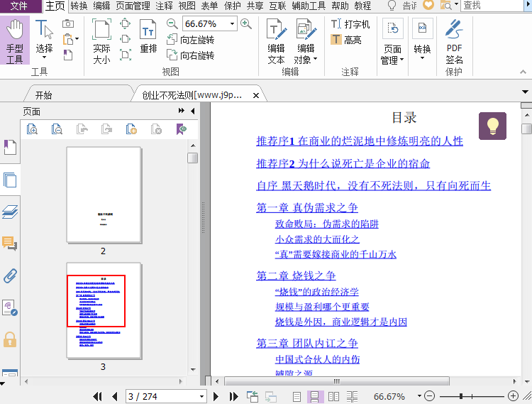Collapse the ribbon with up chevron
532x404 pixels.
coord(523,72)
